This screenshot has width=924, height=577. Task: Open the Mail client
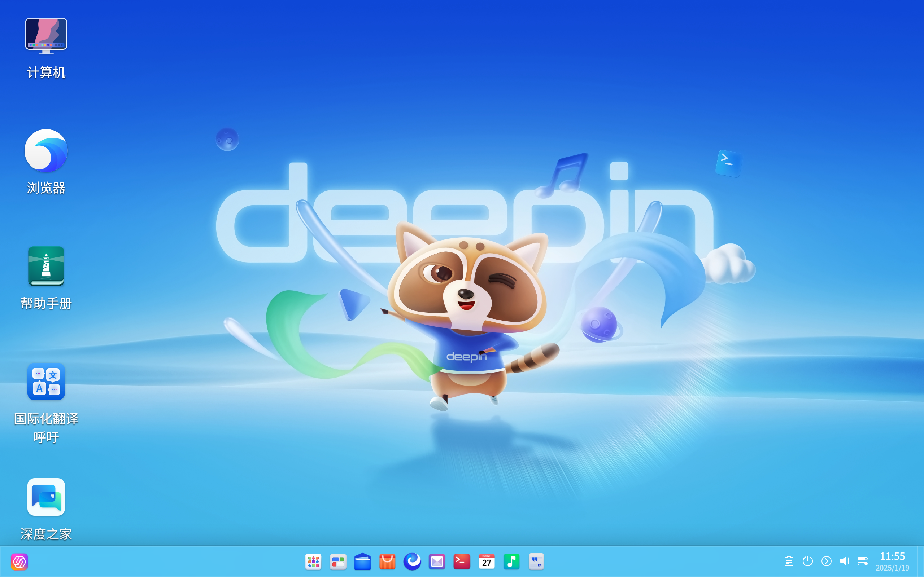click(x=437, y=561)
